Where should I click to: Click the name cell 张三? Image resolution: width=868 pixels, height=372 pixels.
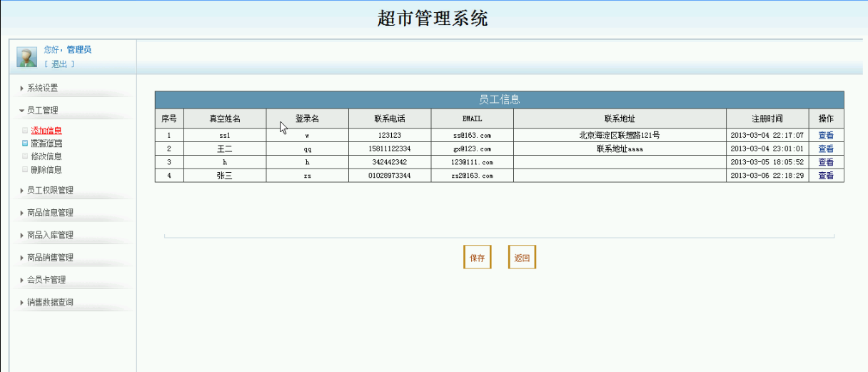pyautogui.click(x=225, y=176)
